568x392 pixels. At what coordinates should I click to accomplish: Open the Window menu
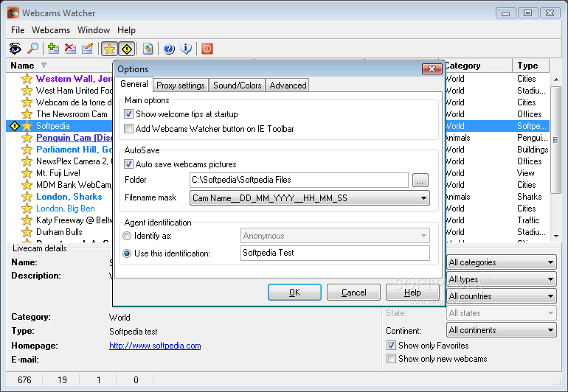coord(94,30)
